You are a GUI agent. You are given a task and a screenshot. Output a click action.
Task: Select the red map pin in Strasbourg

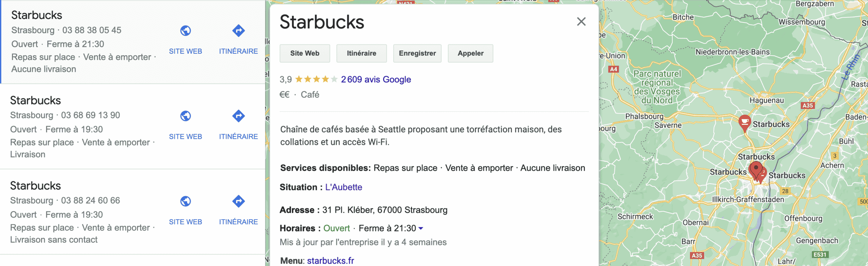(x=756, y=169)
